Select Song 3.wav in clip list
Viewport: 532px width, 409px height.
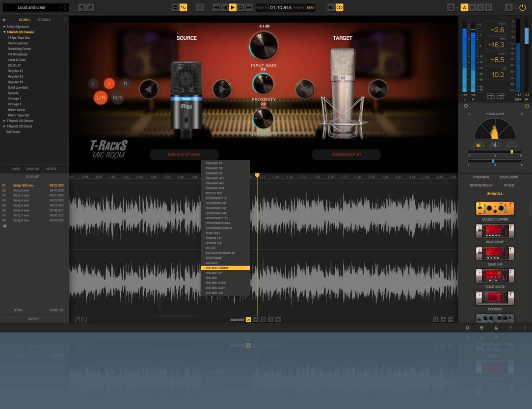33,195
